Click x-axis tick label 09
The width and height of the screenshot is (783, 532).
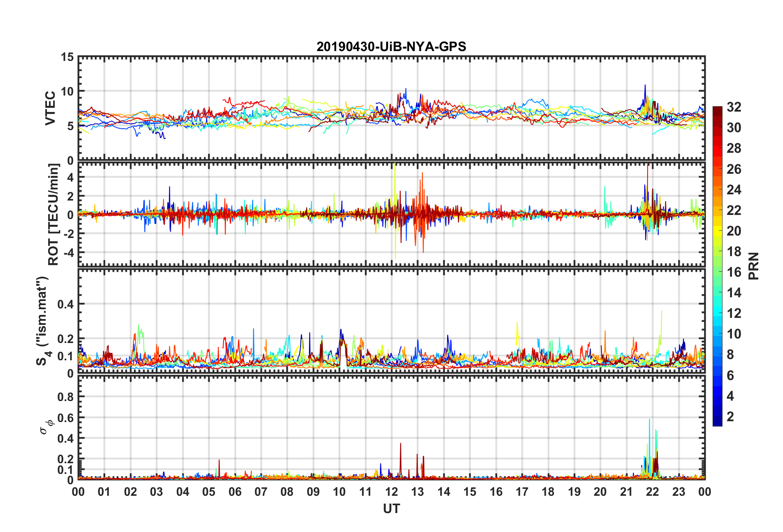(x=313, y=492)
